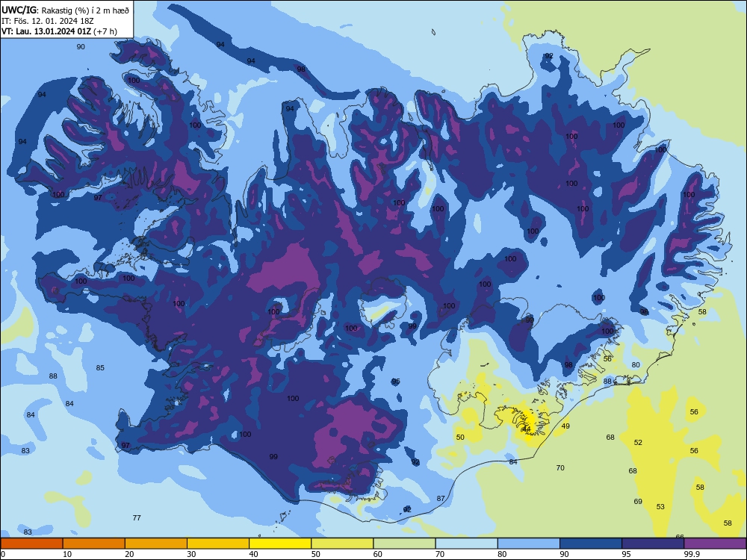
Task: Click the 20–30 light orange legend swatch
Action: [156, 544]
